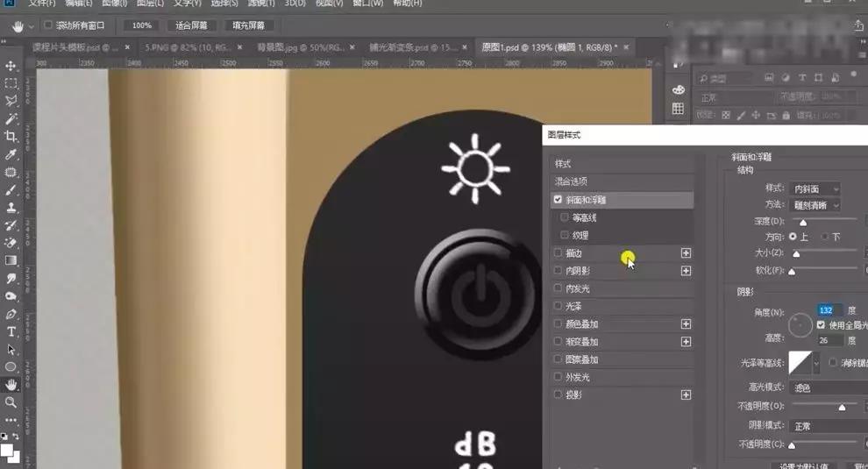Enable the 外发光 checkbox
Image resolution: width=868 pixels, height=469 pixels.
click(x=558, y=377)
